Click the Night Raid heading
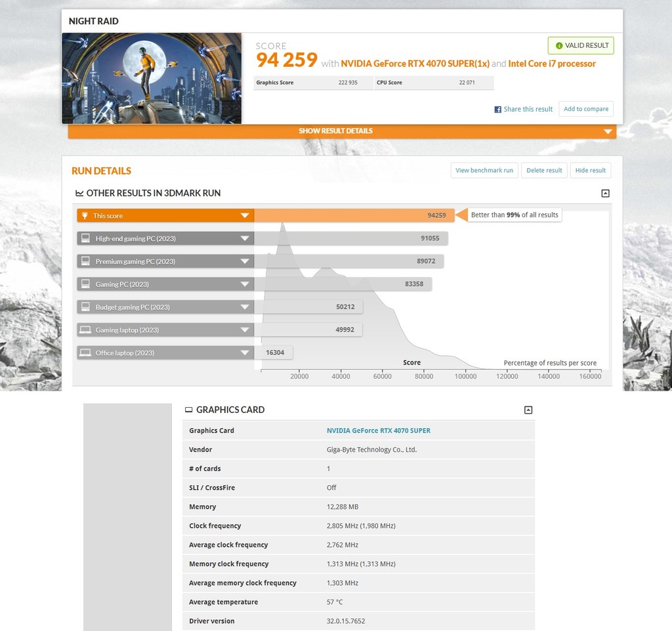672x631 pixels. click(93, 21)
